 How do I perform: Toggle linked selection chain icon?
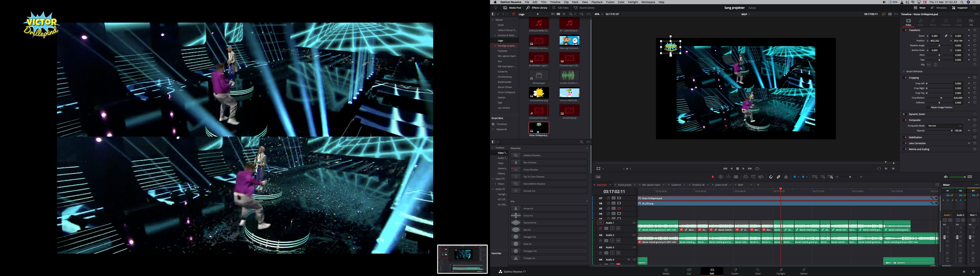[x=778, y=177]
